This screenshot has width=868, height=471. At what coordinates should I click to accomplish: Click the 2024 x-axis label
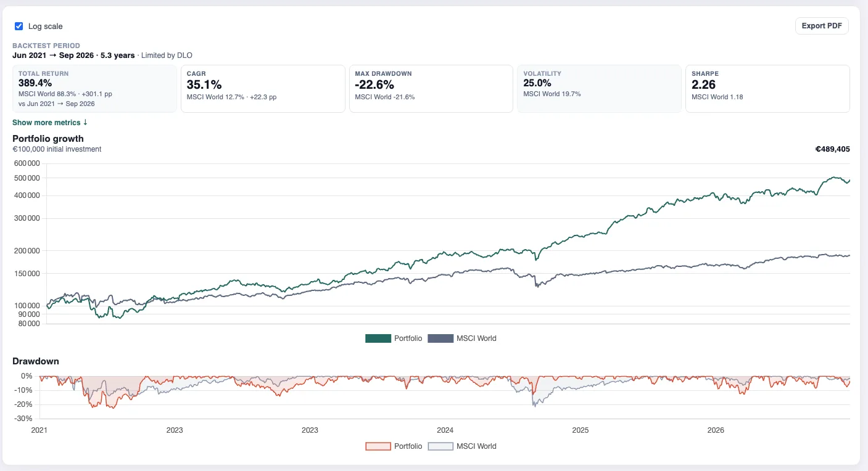(x=445, y=430)
